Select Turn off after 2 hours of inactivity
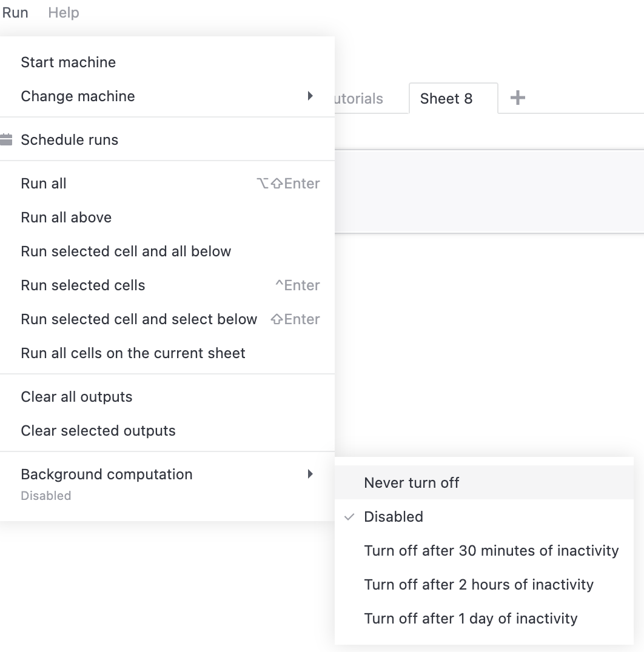Viewport: 644px width, 652px height. tap(478, 585)
